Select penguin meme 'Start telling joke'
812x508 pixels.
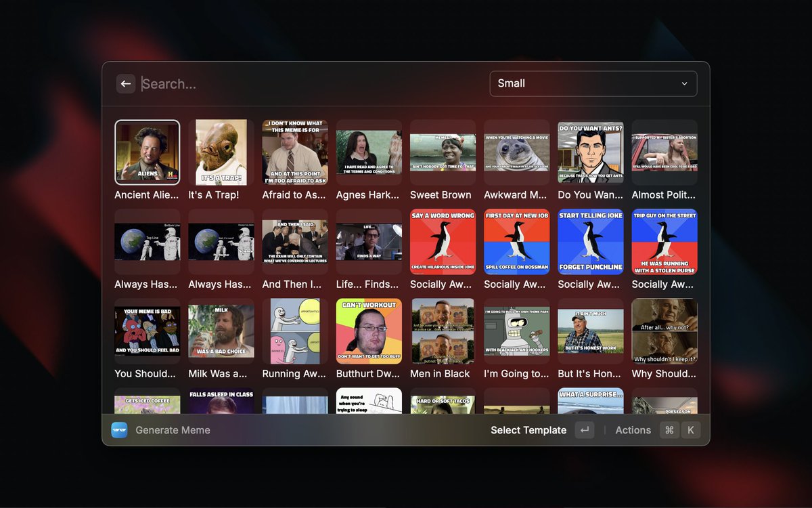coord(590,242)
